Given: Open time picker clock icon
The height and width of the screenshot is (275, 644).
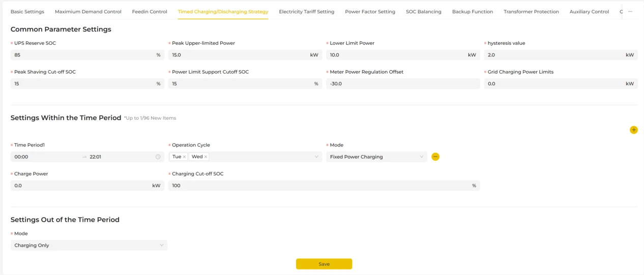Looking at the screenshot, I should point(158,157).
